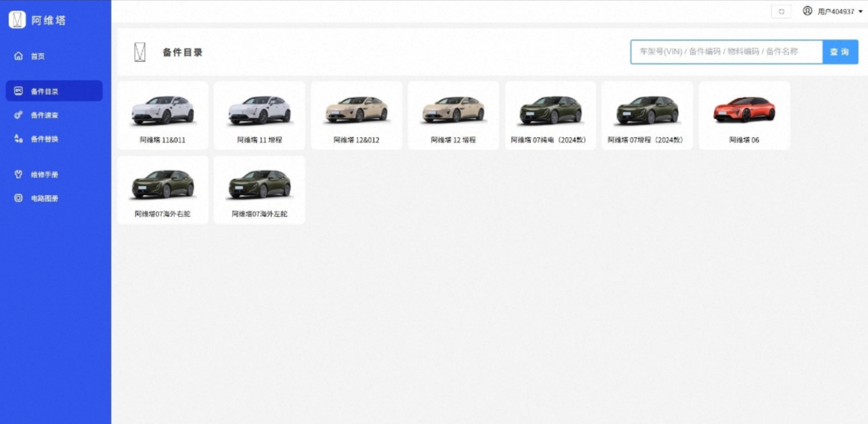
Task: Focus the VIN / 备件编码 search field
Action: [x=726, y=52]
